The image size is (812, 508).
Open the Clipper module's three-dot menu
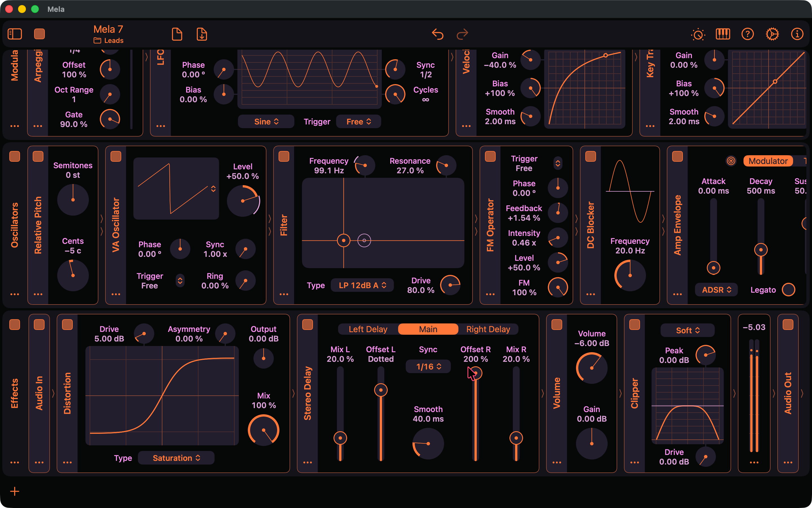click(634, 463)
